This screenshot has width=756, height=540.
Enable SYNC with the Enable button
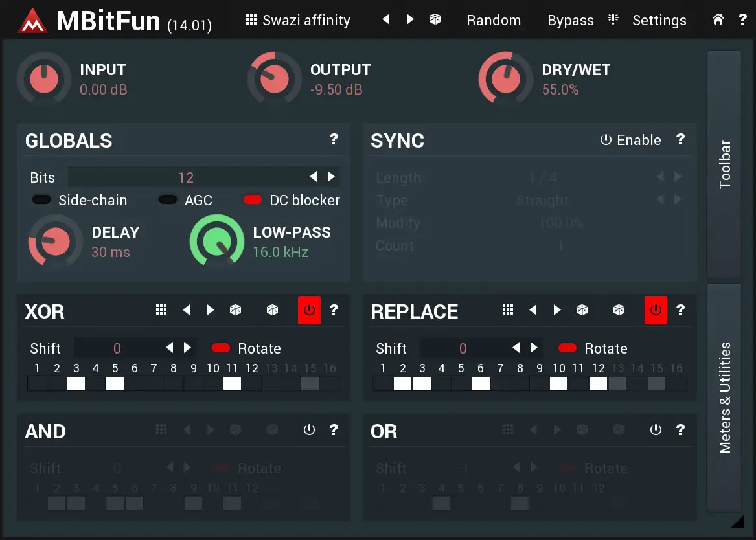click(x=630, y=140)
